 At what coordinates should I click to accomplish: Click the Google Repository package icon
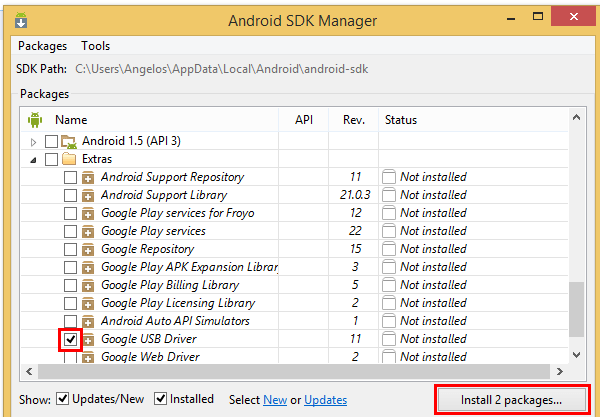point(88,249)
